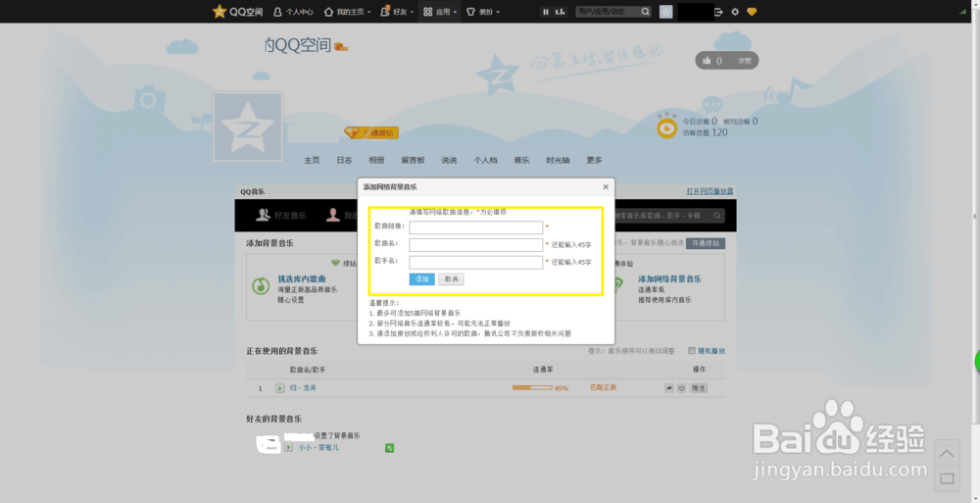Click the equalizer bars icon in top bar
The height and width of the screenshot is (503, 980).
tap(560, 11)
